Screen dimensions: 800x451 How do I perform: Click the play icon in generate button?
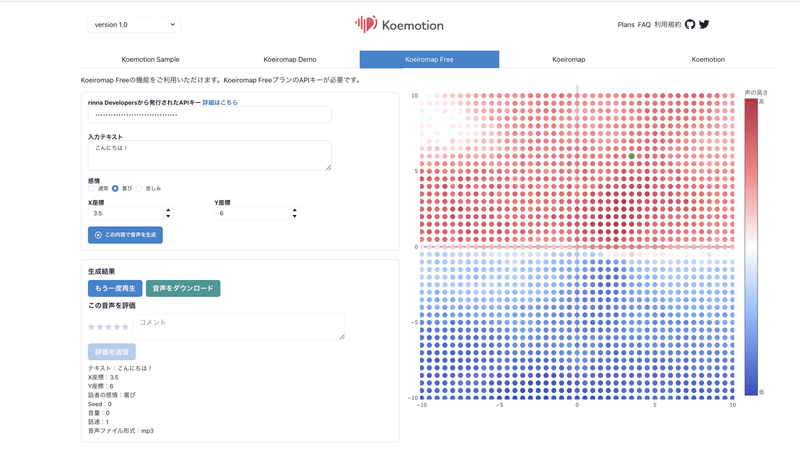tap(98, 235)
